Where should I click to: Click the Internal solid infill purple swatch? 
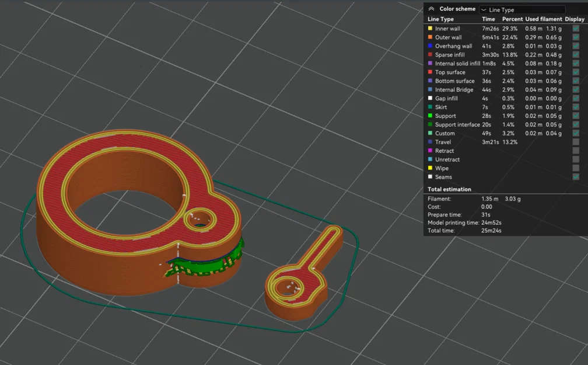pos(430,63)
